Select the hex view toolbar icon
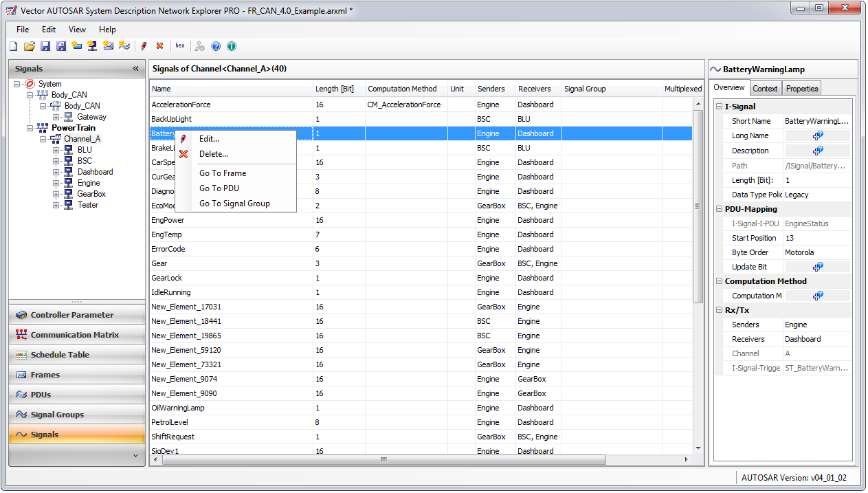 click(x=179, y=45)
